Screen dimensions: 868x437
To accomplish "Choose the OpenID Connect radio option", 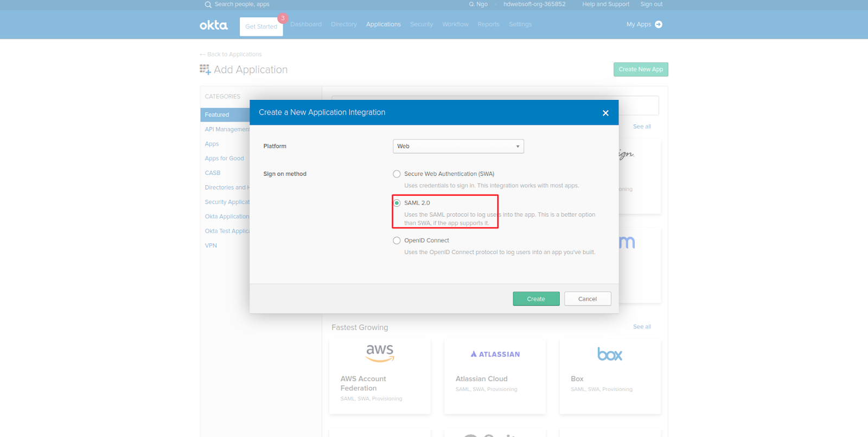I will (x=397, y=240).
